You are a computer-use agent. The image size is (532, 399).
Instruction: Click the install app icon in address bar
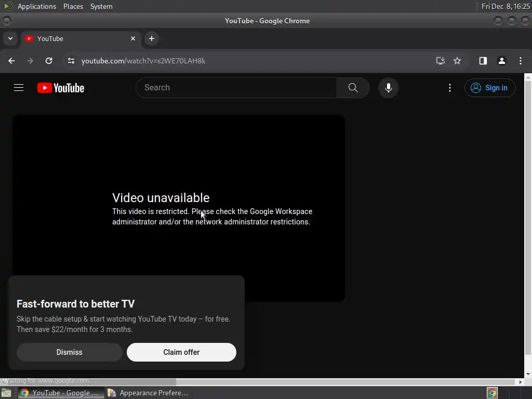pos(440,61)
